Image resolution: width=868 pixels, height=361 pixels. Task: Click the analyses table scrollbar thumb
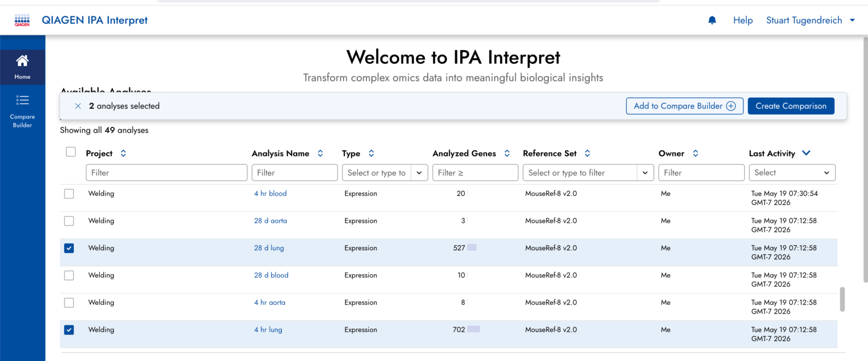pyautogui.click(x=842, y=299)
